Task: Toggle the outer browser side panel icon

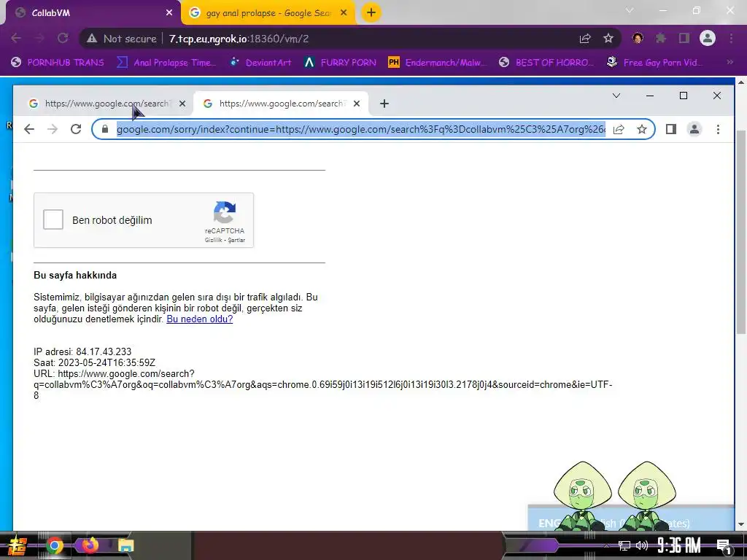Action: 684,39
